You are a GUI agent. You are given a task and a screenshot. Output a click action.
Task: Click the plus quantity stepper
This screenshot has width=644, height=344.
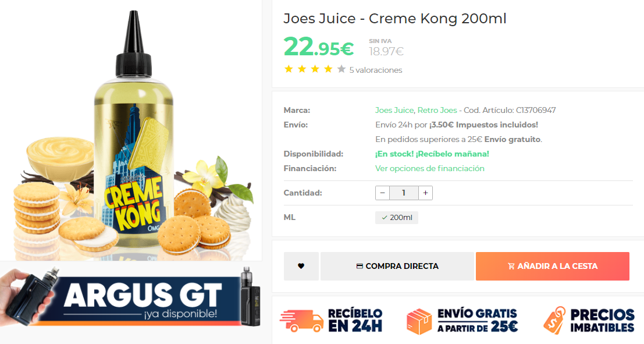click(x=425, y=193)
